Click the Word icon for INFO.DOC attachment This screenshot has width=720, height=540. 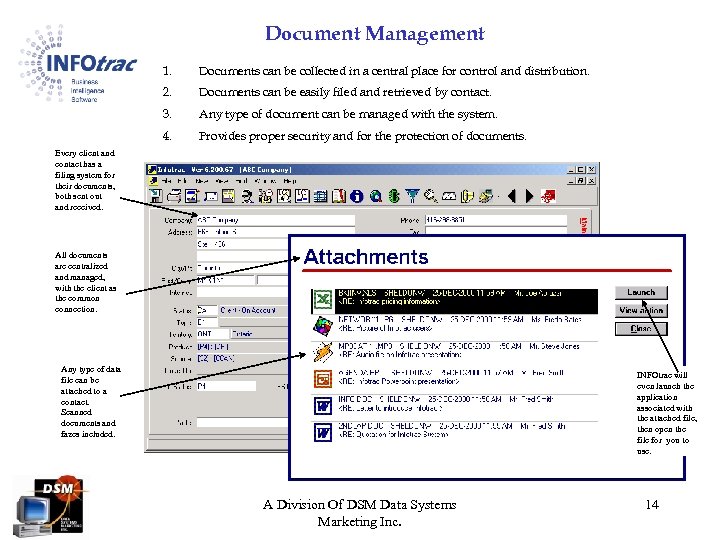tap(323, 406)
